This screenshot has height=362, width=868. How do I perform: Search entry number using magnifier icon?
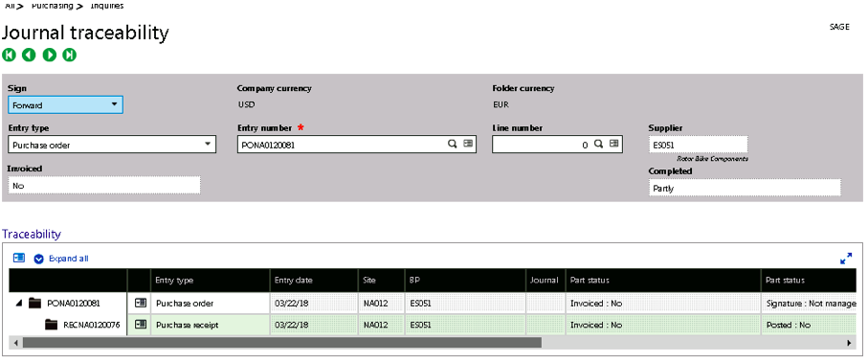tap(453, 145)
